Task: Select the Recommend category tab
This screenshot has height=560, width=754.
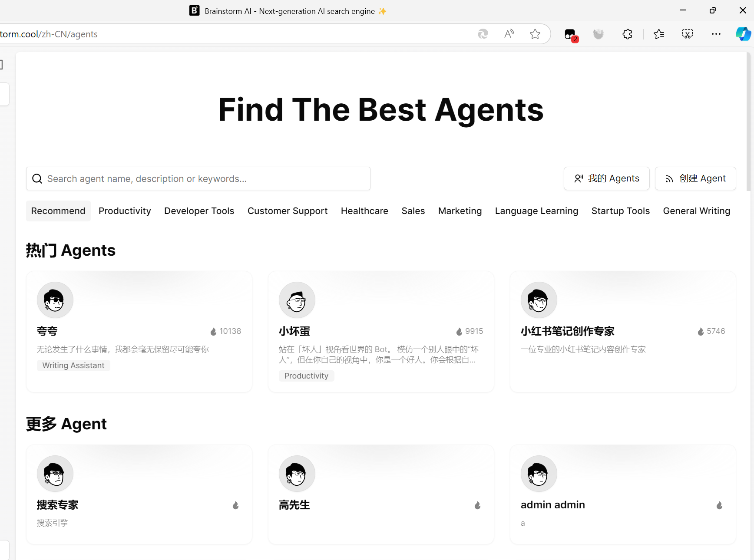Action: click(58, 211)
